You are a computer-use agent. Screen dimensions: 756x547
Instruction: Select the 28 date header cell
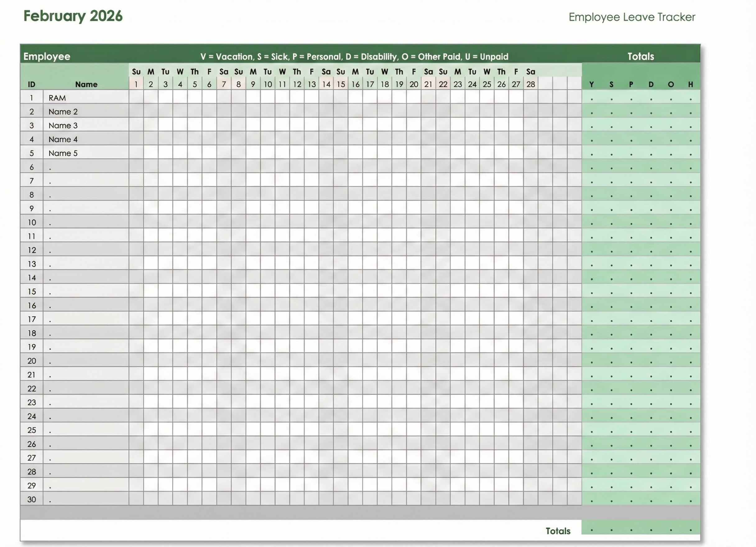coord(531,84)
